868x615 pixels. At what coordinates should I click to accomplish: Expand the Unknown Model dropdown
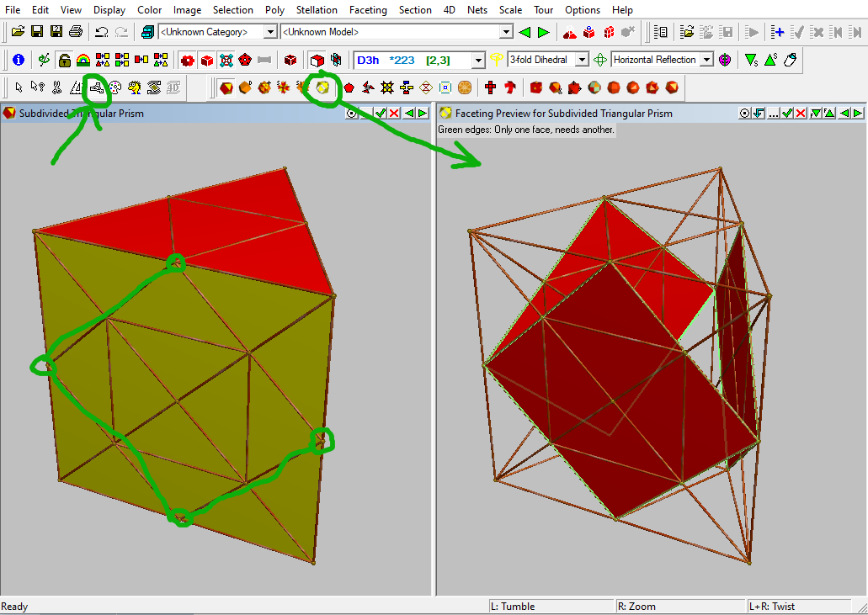coord(506,32)
